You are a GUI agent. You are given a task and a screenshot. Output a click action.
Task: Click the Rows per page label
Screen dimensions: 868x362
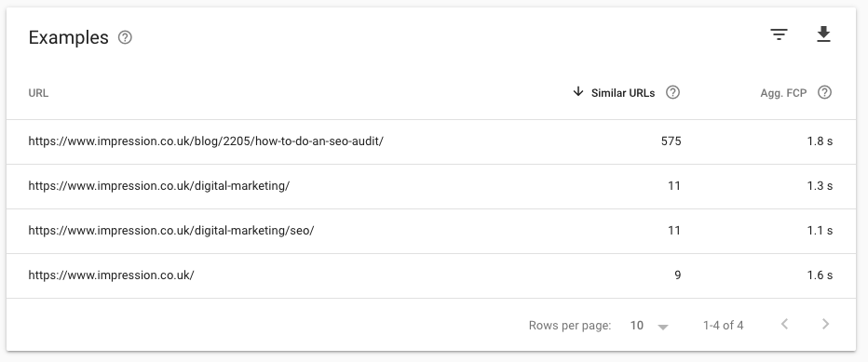(x=570, y=326)
